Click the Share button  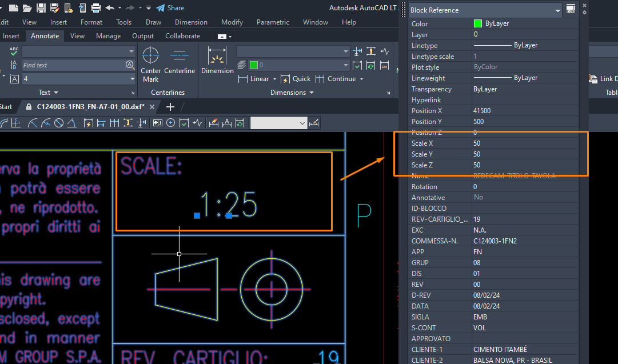(x=170, y=8)
